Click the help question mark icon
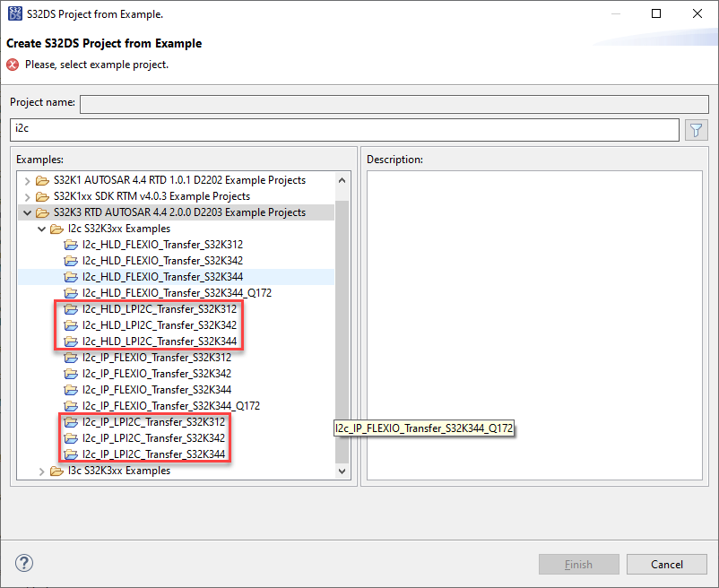This screenshot has height=588, width=719. [23, 563]
